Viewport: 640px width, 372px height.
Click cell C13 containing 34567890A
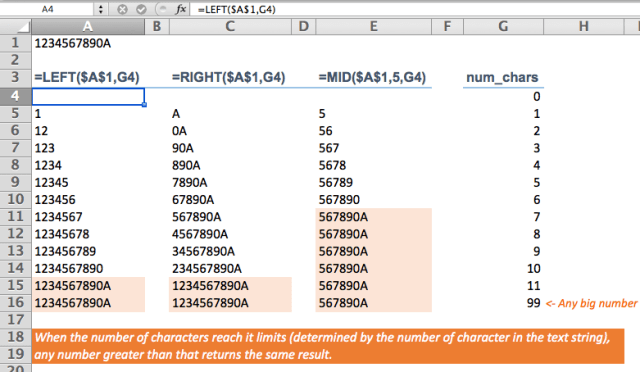(231, 251)
